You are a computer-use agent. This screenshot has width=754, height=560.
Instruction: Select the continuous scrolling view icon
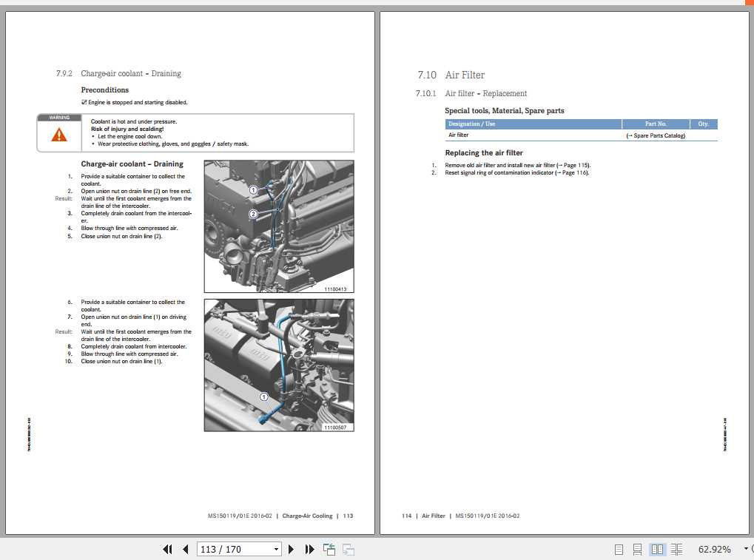pos(638,549)
